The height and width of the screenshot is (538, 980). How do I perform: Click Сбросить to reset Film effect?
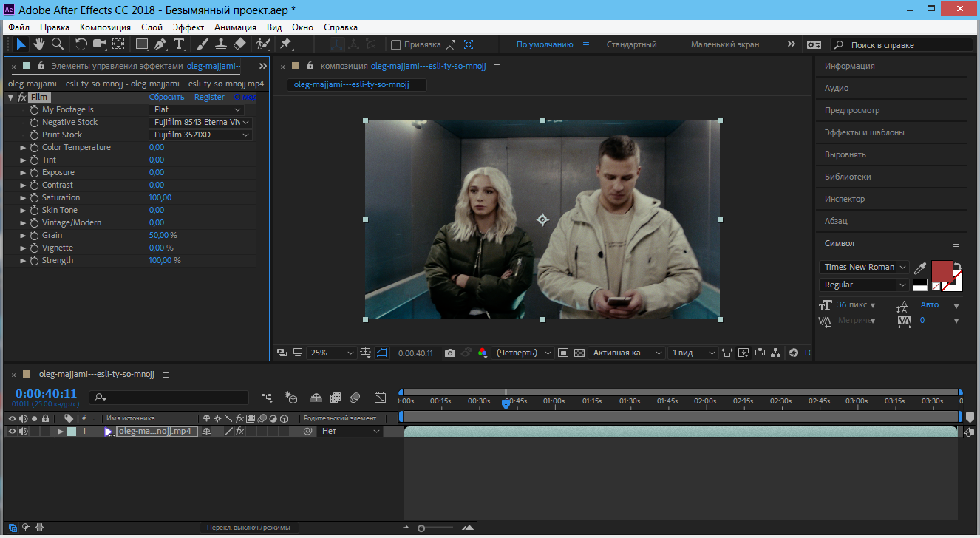click(x=166, y=98)
